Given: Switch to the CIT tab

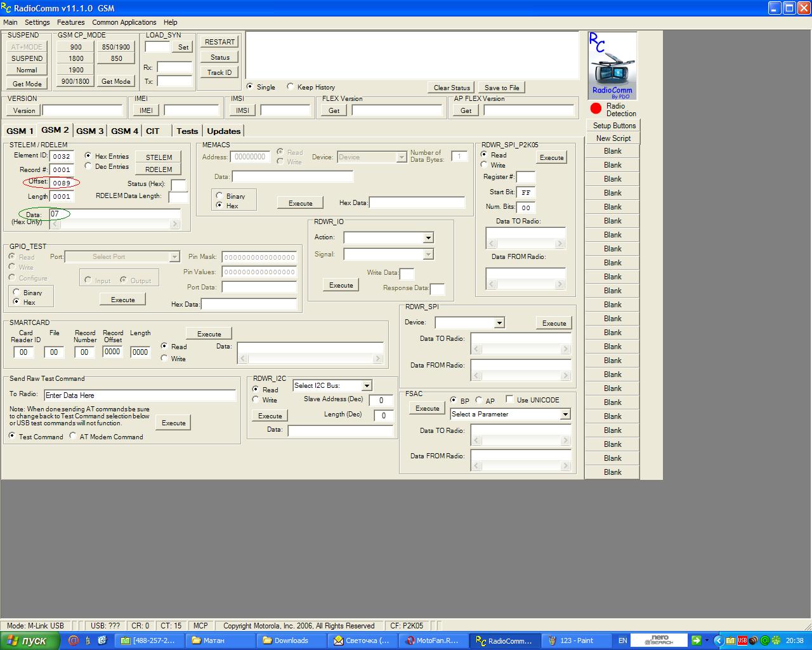Looking at the screenshot, I should 153,131.
